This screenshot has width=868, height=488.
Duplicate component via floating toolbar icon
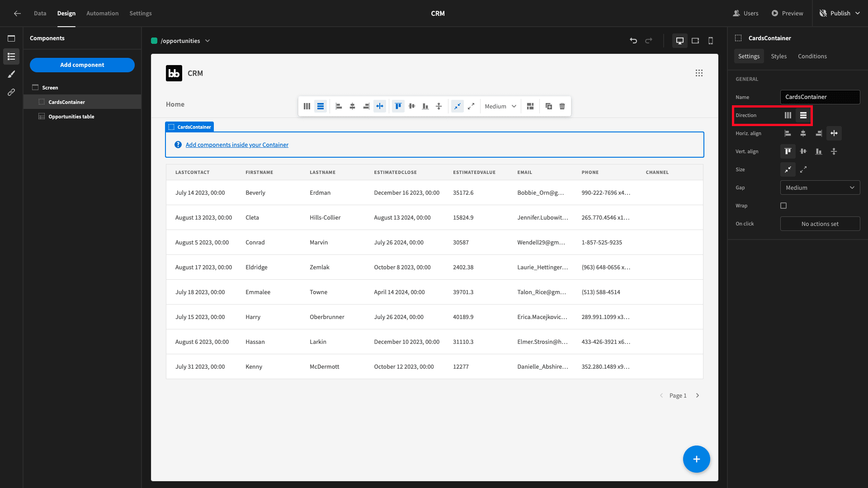tap(548, 106)
